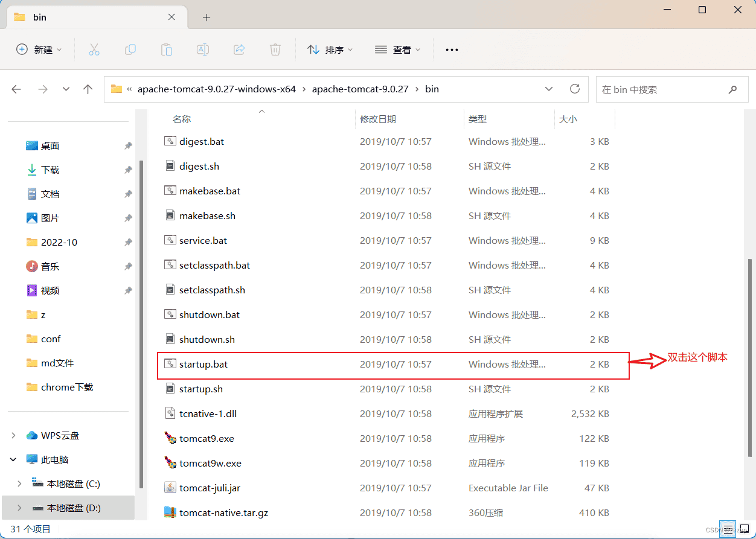The height and width of the screenshot is (539, 756).
Task: Click the Copy icon in toolbar
Action: click(130, 50)
